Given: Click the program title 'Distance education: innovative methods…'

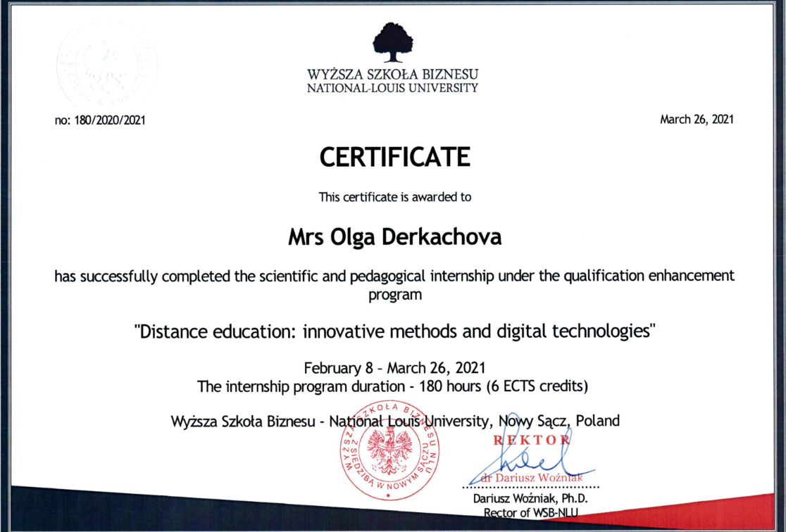Looking at the screenshot, I should [x=395, y=331].
